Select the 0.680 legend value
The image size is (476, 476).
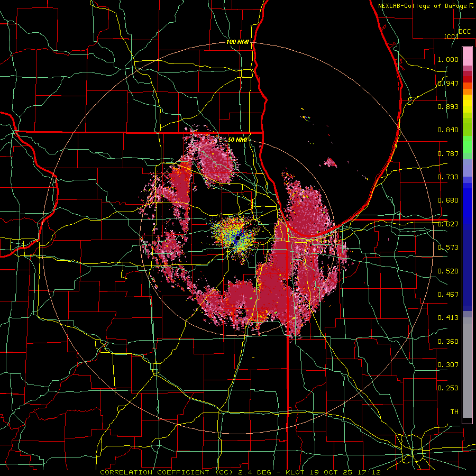tap(448, 200)
